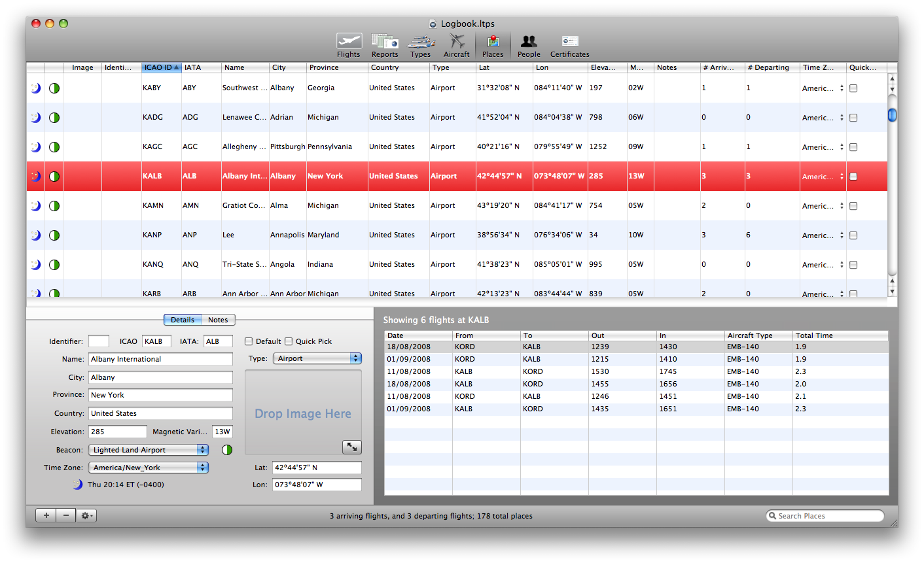Click the Name field containing Albany International
The image size is (924, 563).
(160, 359)
